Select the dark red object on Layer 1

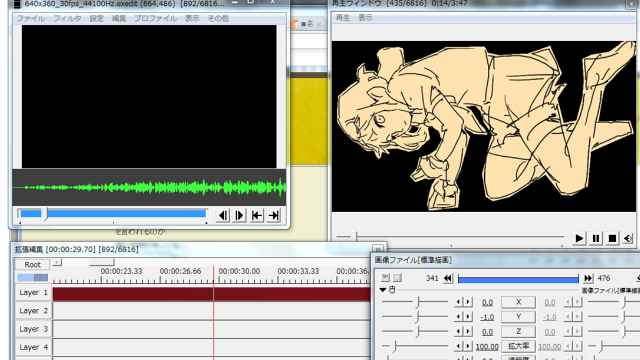click(211, 294)
